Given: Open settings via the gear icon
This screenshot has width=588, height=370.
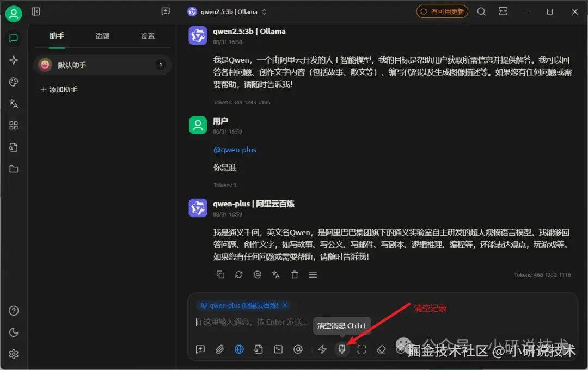Looking at the screenshot, I should pos(14,354).
